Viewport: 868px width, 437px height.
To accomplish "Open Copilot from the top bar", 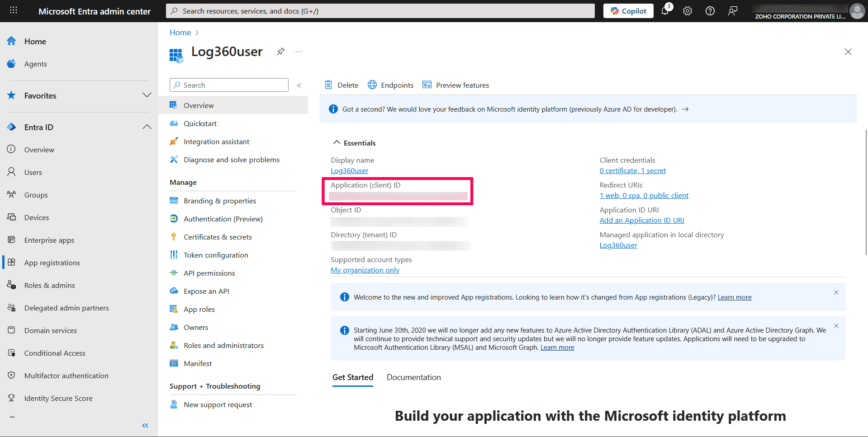I will point(628,10).
